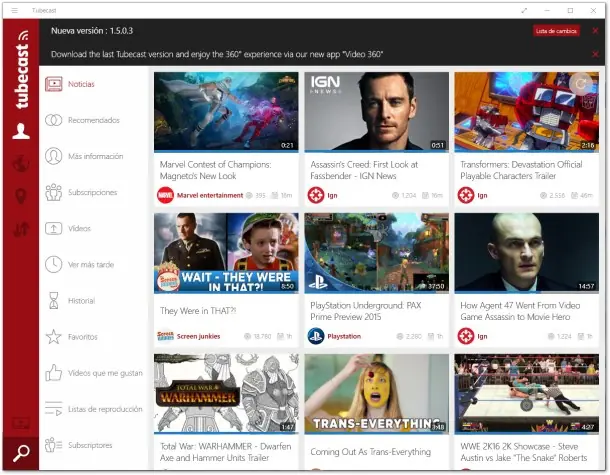Click the Historial hourglass icon
The width and height of the screenshot is (610, 475).
54,301
